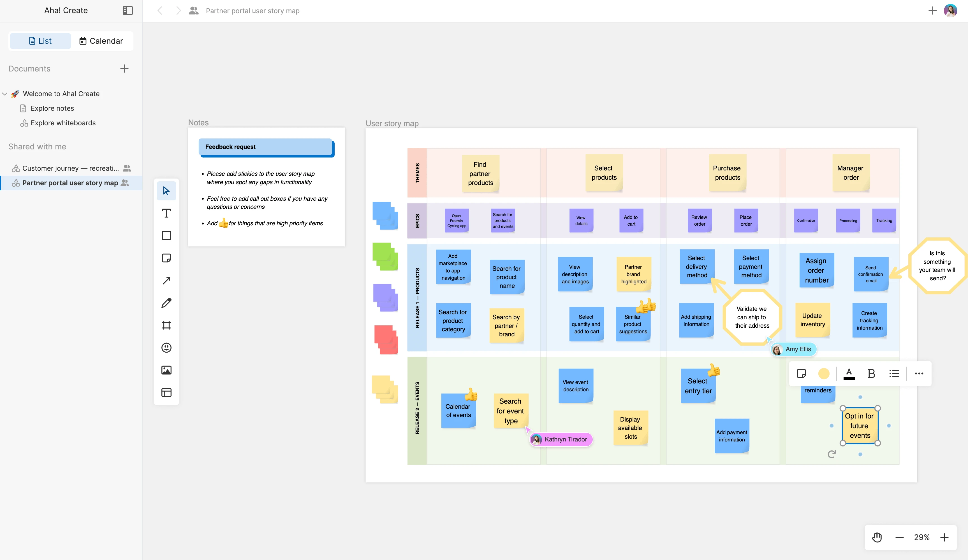Toggle the hand pan mode
This screenshot has height=560, width=968.
point(877,537)
